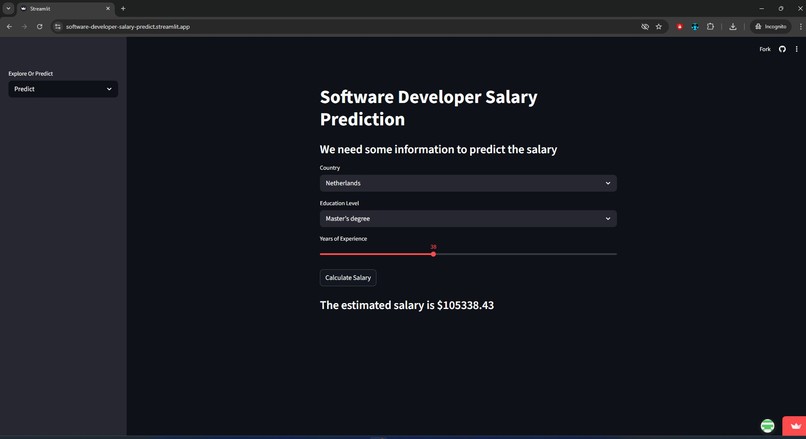The height and width of the screenshot is (439, 806).
Task: Click the browser forward arrow
Action: pos(24,27)
